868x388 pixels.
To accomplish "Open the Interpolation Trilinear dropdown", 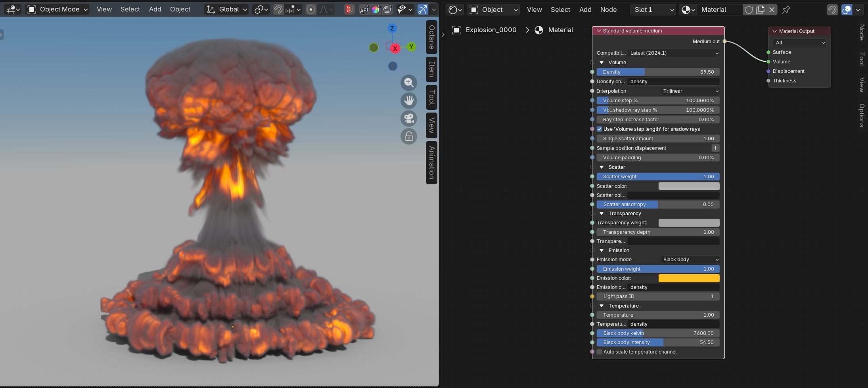I will (x=690, y=91).
